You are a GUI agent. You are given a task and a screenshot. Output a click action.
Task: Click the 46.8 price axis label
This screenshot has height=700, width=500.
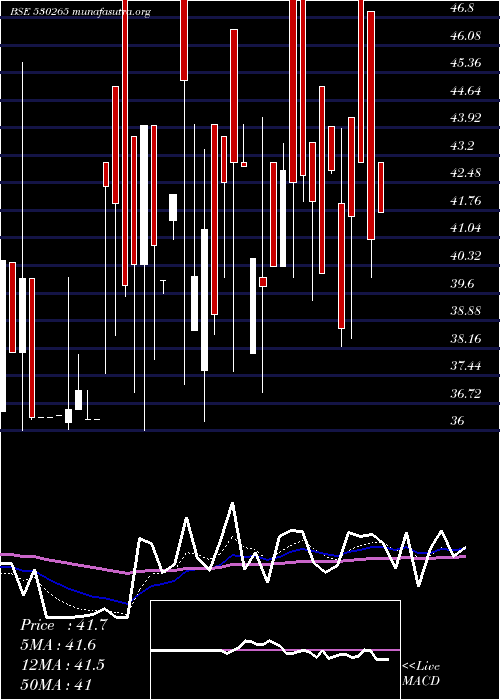[x=462, y=8]
